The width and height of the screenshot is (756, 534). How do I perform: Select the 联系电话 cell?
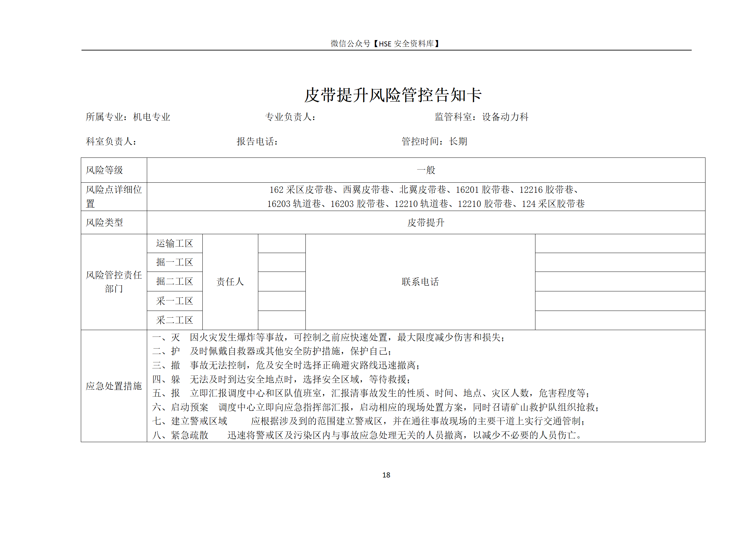pyautogui.click(x=420, y=282)
